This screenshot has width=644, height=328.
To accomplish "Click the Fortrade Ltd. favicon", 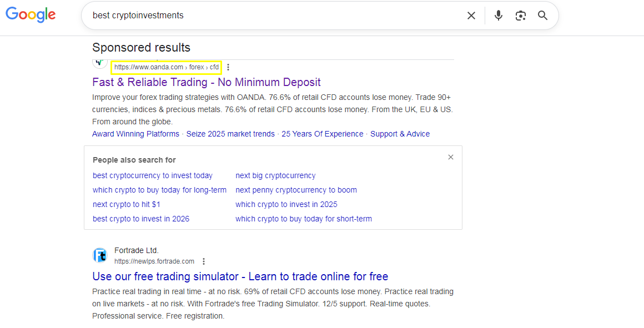I will click(100, 255).
